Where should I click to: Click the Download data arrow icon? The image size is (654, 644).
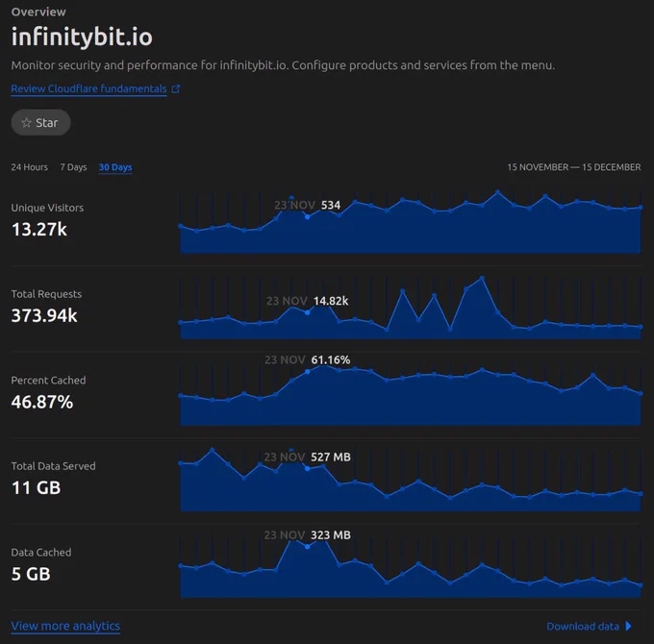[629, 626]
